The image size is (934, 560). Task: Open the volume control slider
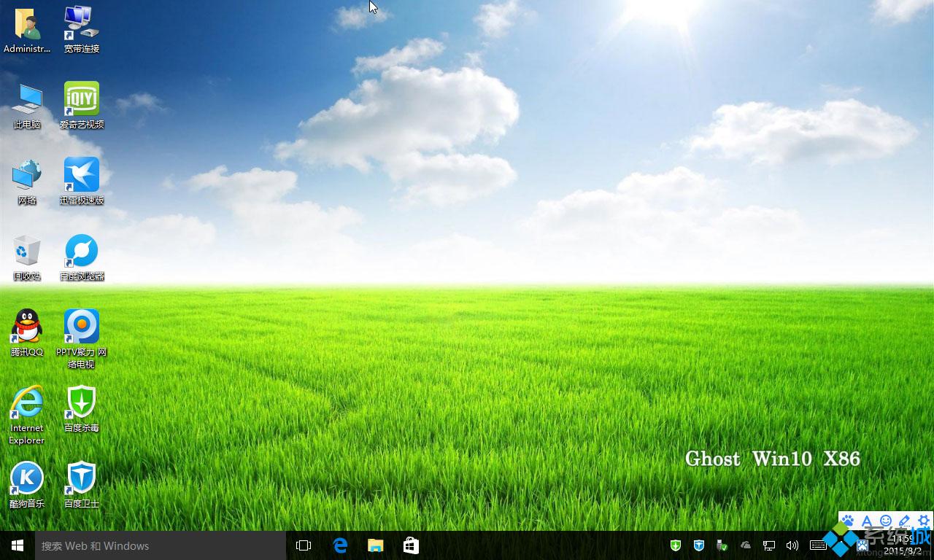coord(792,545)
